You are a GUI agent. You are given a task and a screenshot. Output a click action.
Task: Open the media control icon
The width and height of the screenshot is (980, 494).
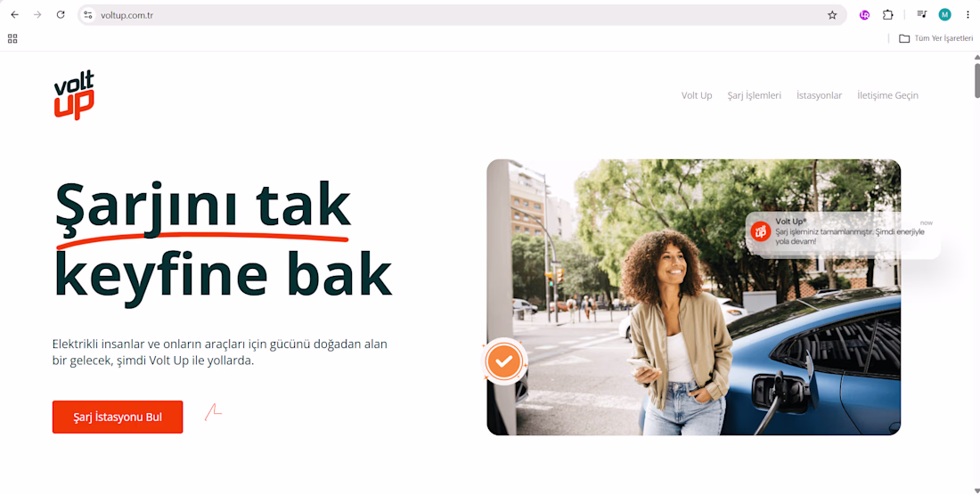click(x=922, y=15)
